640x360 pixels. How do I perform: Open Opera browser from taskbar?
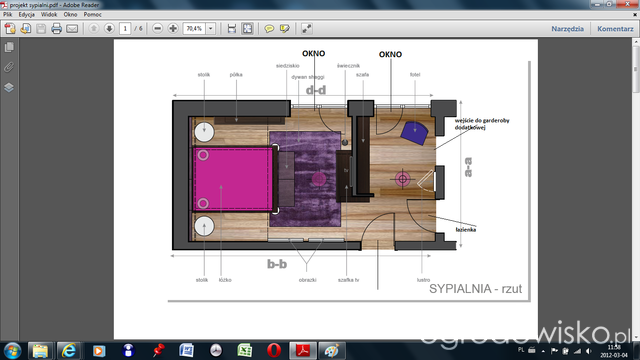point(274,350)
